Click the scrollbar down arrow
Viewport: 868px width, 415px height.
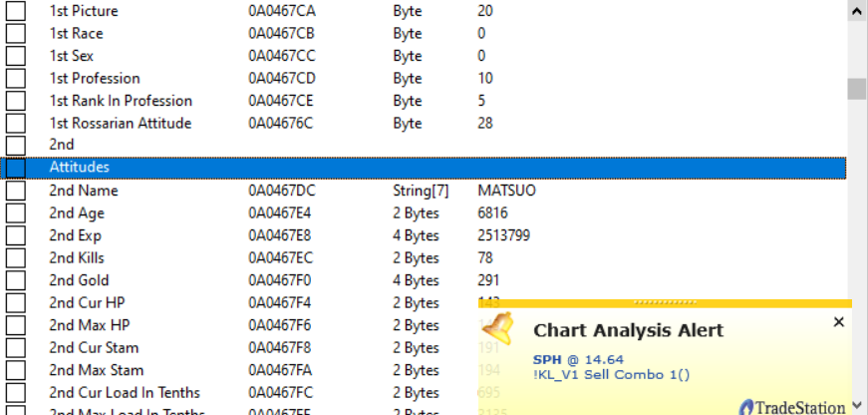point(857,405)
